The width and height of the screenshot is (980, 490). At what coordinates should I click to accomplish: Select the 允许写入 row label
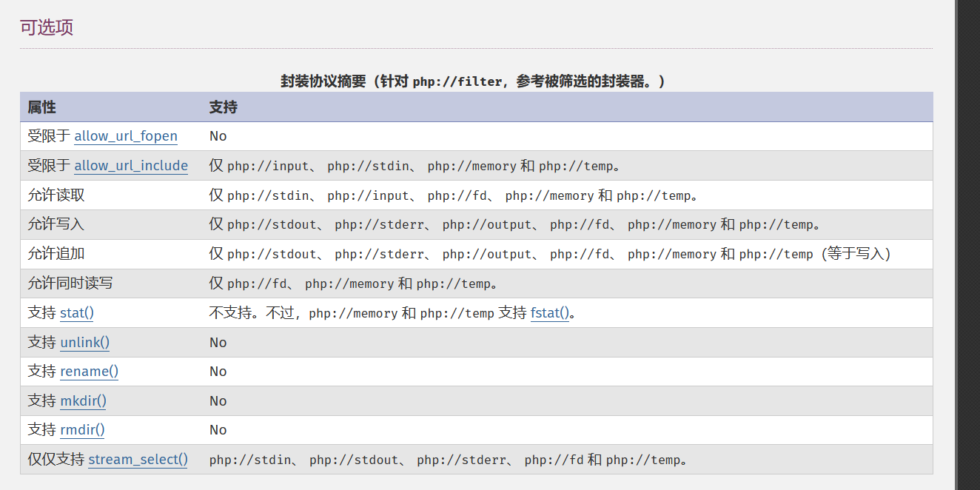[x=56, y=224]
